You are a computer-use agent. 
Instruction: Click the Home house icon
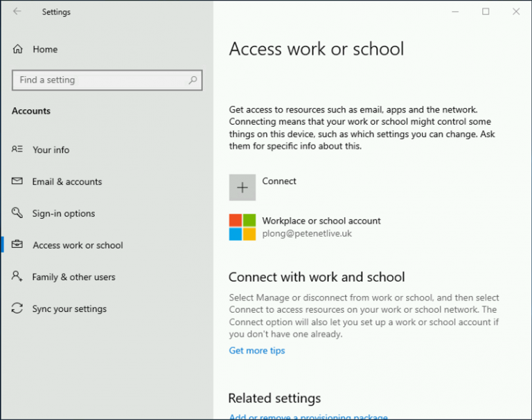(18, 49)
